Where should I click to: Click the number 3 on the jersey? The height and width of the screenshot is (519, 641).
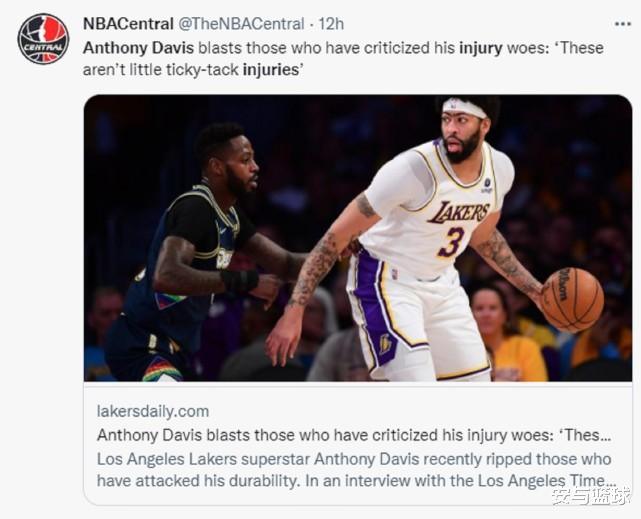tap(451, 242)
